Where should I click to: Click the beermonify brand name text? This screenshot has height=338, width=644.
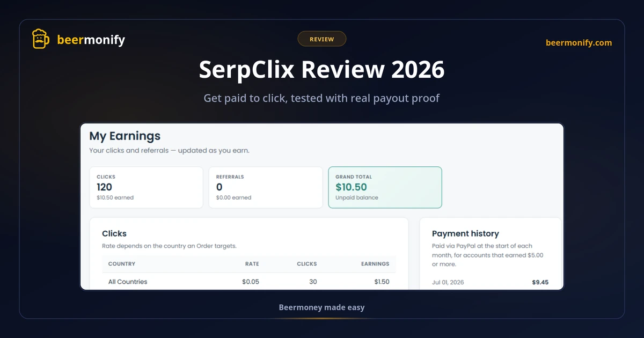(91, 40)
